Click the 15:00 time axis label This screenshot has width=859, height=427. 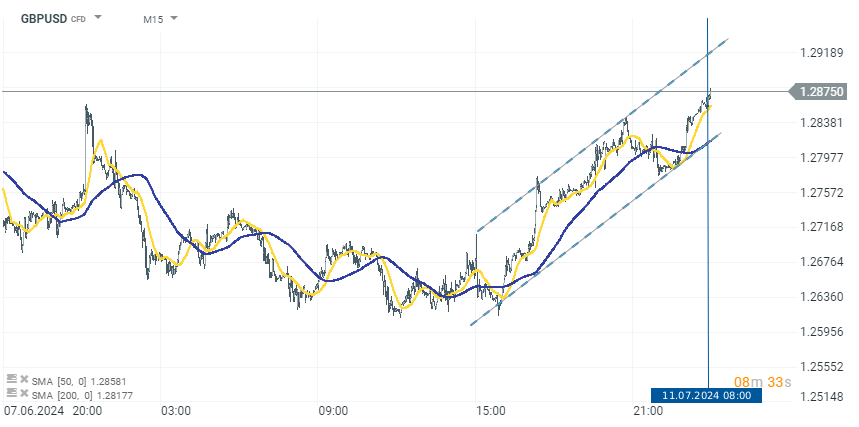490,411
